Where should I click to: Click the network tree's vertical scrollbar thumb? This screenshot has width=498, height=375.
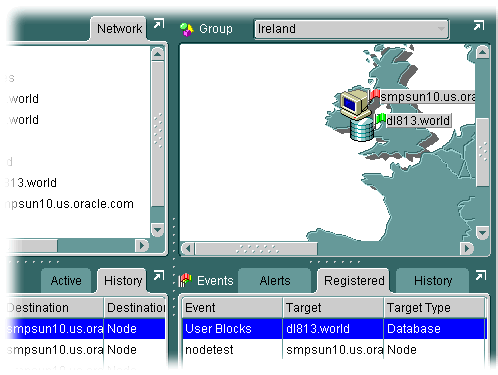(158, 133)
